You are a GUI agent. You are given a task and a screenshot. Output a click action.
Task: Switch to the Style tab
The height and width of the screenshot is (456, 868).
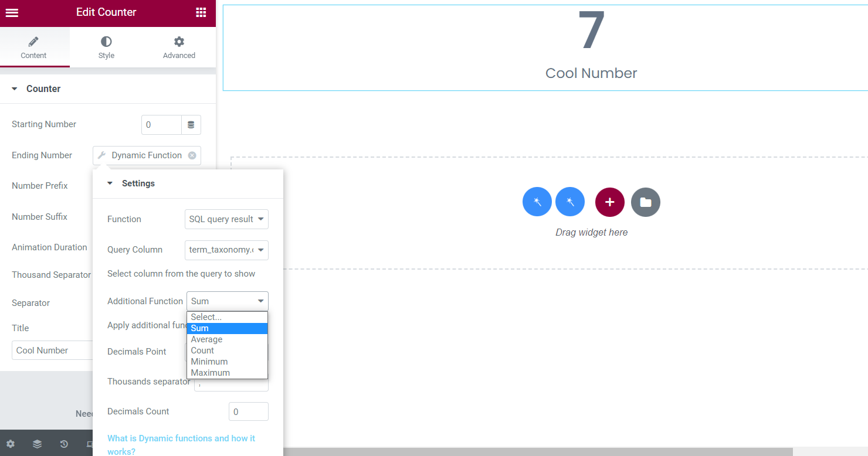click(106, 47)
